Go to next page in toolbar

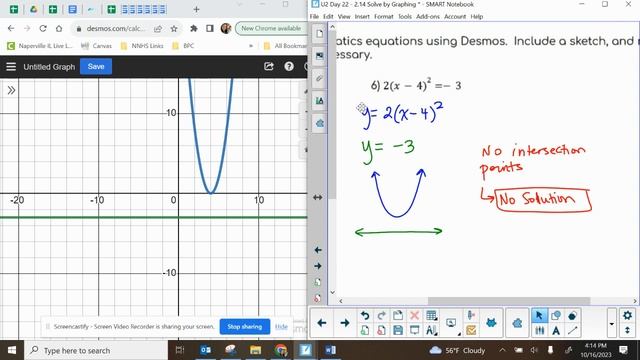tap(344, 323)
